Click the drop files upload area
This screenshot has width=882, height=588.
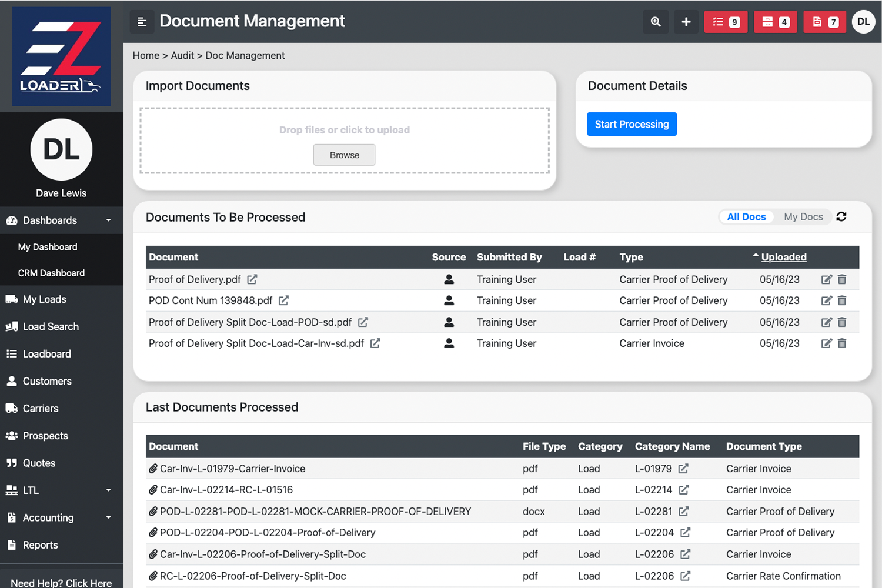344,130
